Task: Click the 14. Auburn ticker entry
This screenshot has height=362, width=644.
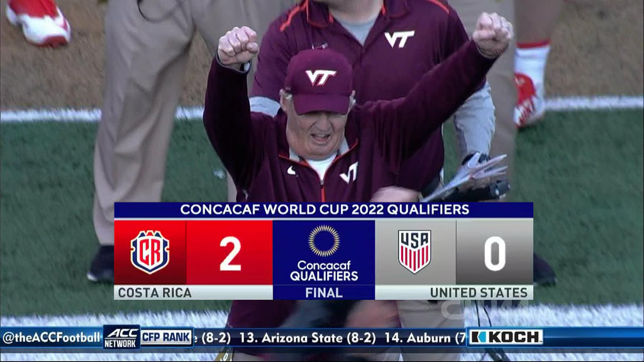Action: [x=425, y=338]
